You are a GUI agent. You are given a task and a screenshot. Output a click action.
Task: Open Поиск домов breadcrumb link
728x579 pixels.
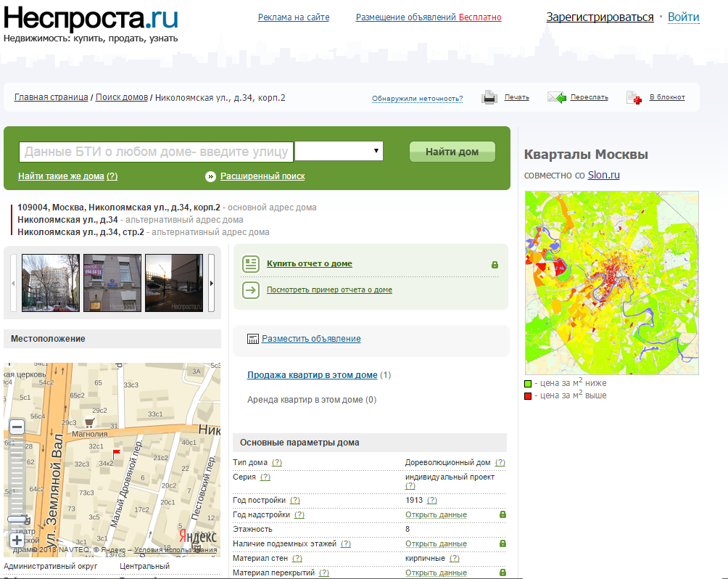coord(122,97)
